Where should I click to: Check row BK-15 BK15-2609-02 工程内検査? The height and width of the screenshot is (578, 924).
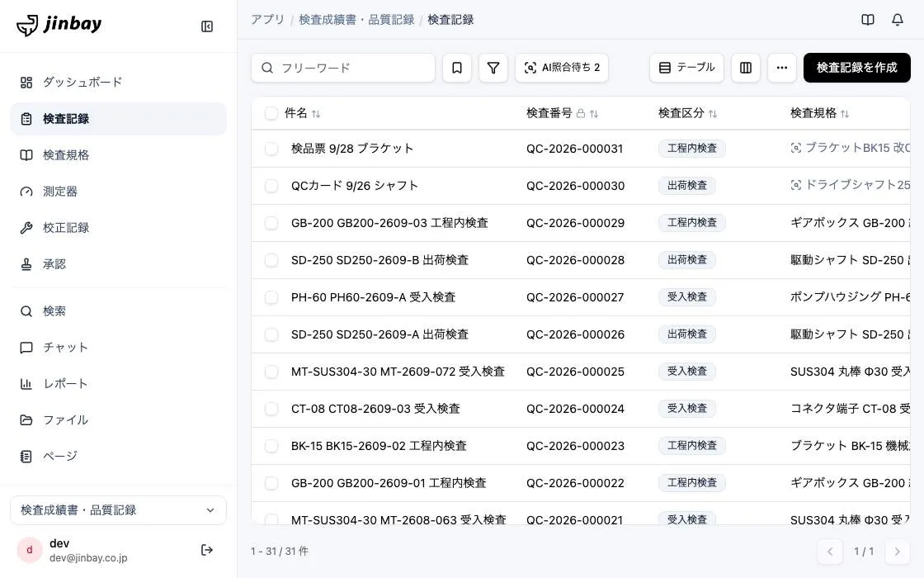pyautogui.click(x=271, y=446)
